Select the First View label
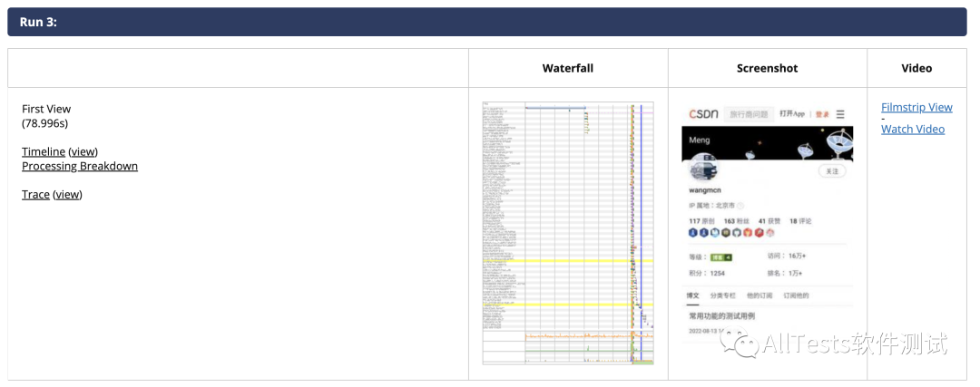 [x=46, y=109]
